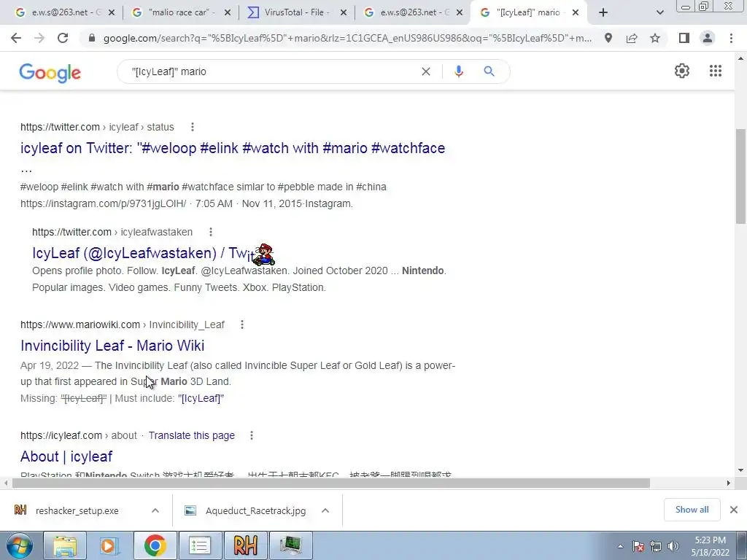Open Action Center flag tray icon
Image resolution: width=747 pixels, height=560 pixels.
click(638, 546)
